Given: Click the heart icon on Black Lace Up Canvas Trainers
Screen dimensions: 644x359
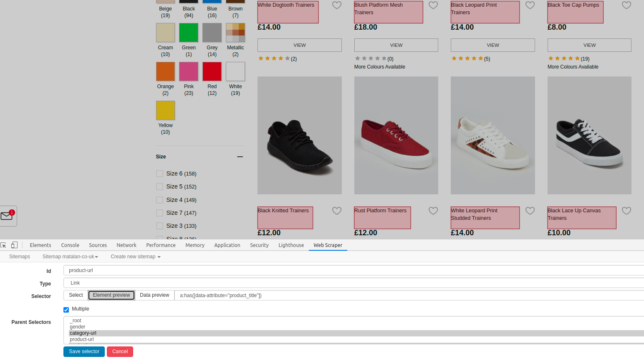Looking at the screenshot, I should [x=626, y=211].
